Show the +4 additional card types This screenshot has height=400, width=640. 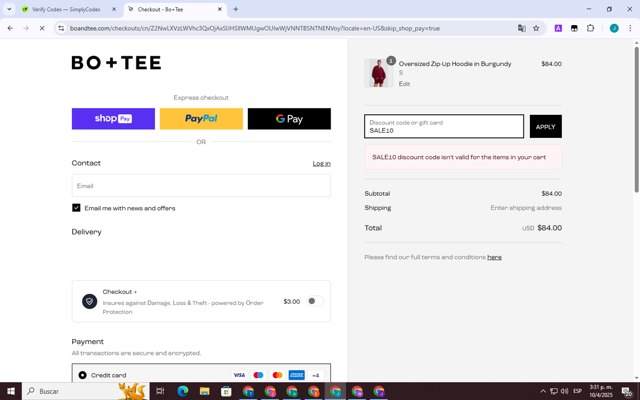pyautogui.click(x=316, y=375)
